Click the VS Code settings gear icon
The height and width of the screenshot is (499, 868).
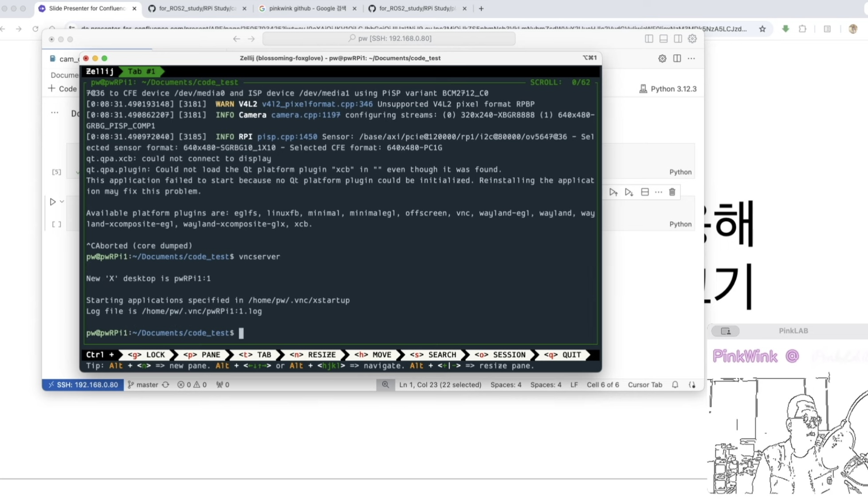pos(692,39)
